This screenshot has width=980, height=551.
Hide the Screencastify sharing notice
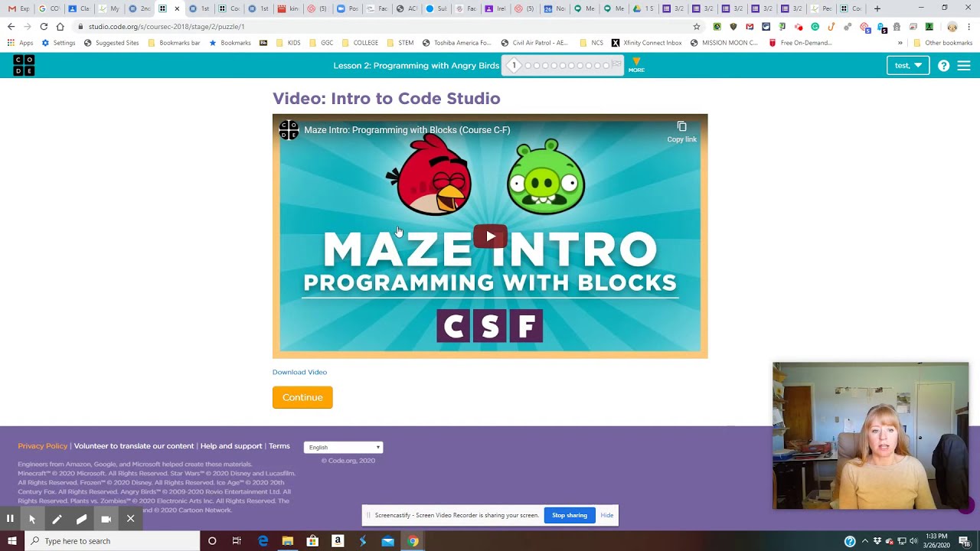click(607, 515)
